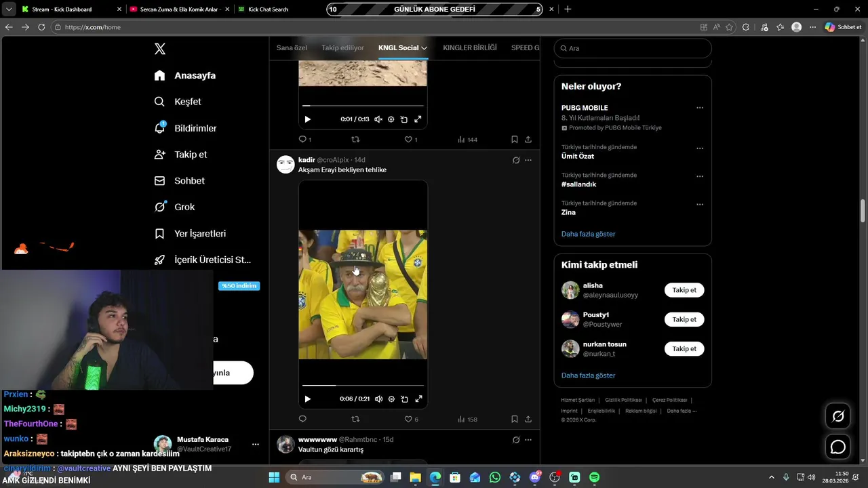Seek on top video progress bar
The width and height of the screenshot is (868, 488).
[x=363, y=106]
